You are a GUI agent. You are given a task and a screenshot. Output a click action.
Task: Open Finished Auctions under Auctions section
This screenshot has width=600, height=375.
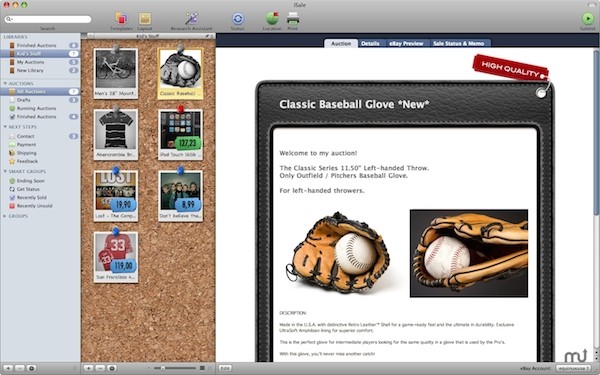tap(40, 117)
